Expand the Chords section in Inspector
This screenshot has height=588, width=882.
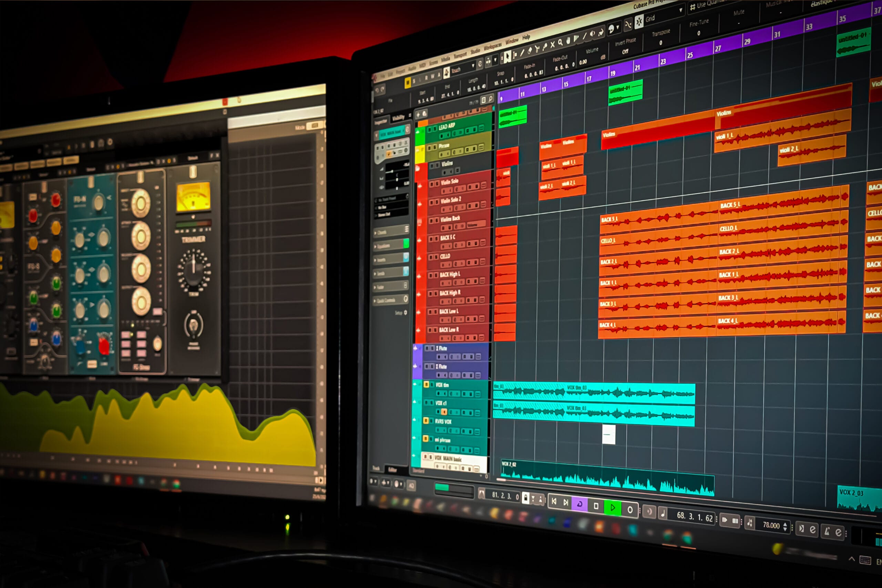pos(391,231)
